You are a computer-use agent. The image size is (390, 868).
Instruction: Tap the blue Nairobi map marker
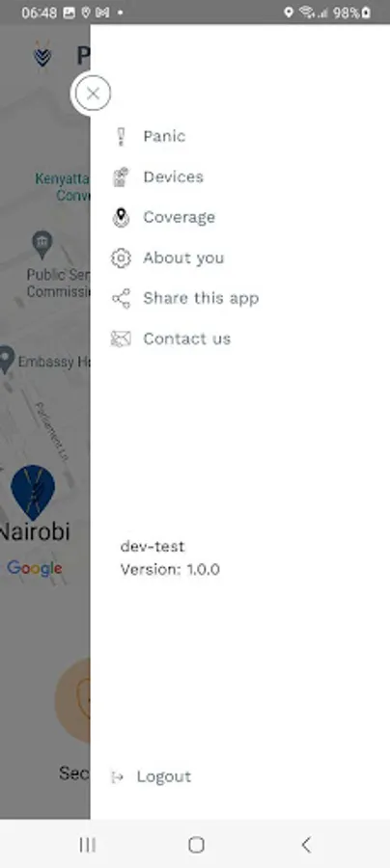[33, 489]
